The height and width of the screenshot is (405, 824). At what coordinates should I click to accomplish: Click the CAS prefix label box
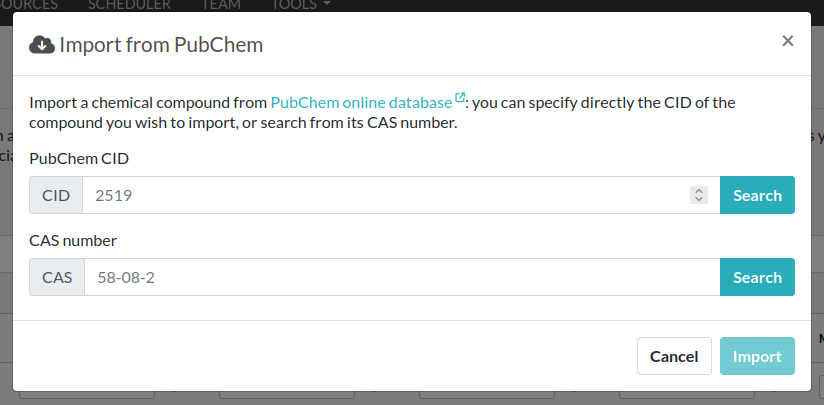[57, 277]
